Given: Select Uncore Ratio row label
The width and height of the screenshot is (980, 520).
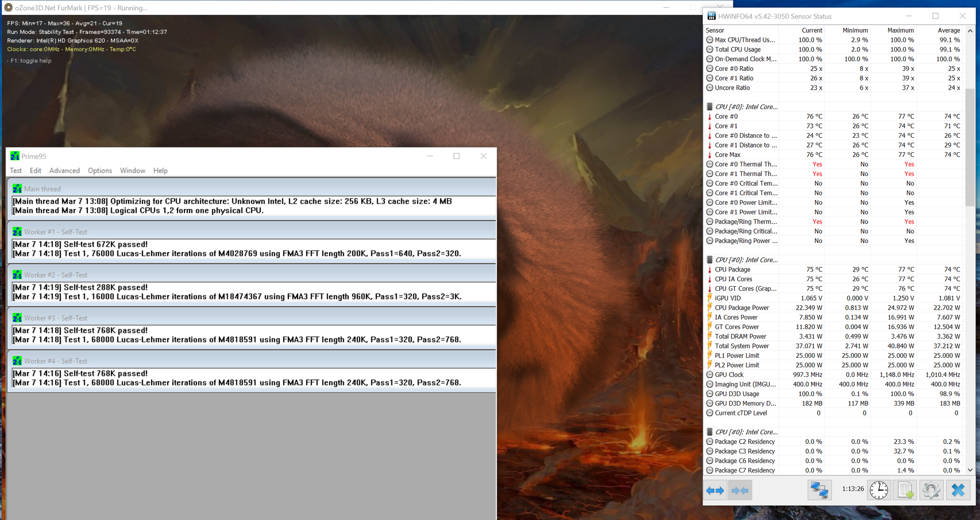Looking at the screenshot, I should (x=732, y=88).
